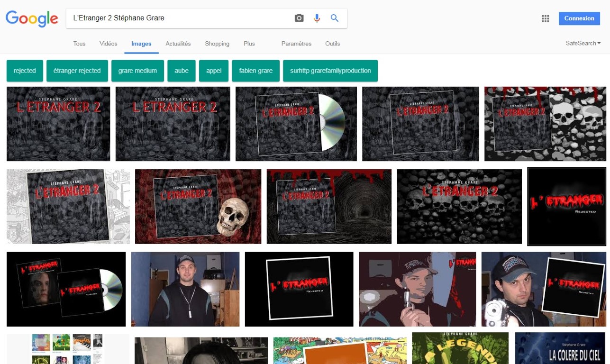Open L'Etranger Rejected thumbnail with CD and face
This screenshot has width=610, height=364.
tap(66, 289)
